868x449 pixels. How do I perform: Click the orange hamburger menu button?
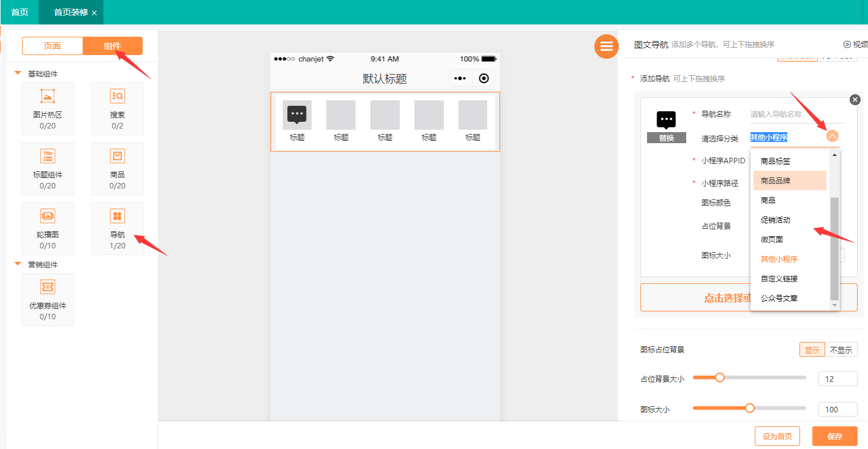(606, 46)
